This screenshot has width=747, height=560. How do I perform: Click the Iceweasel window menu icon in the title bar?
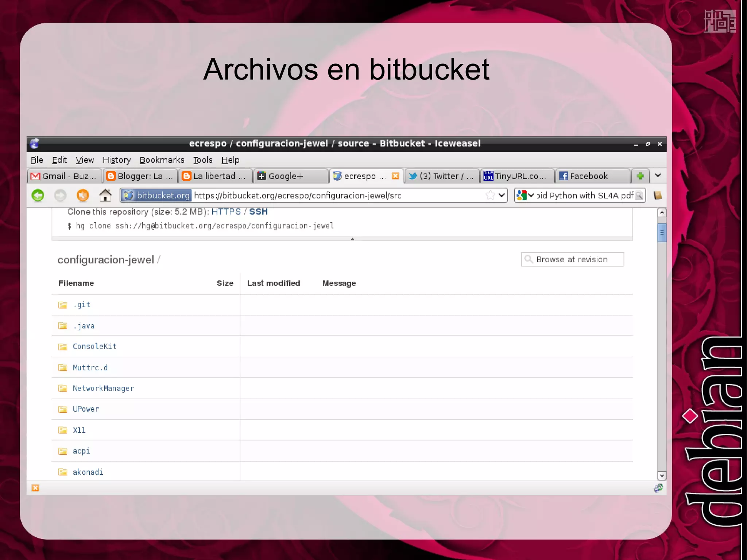[x=35, y=144]
